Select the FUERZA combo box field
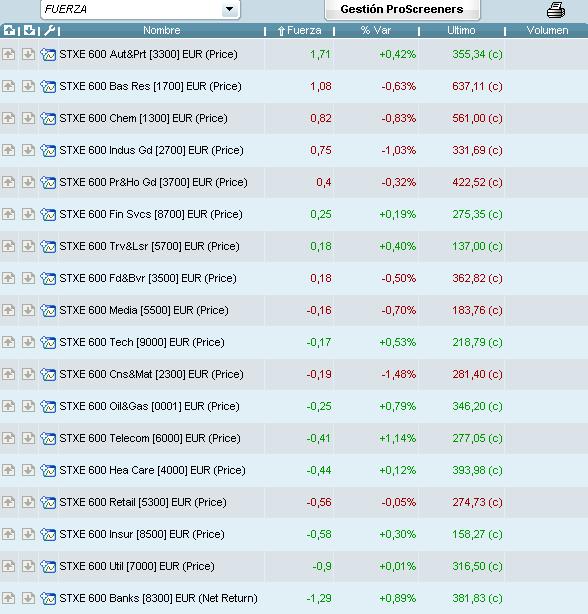The height and width of the screenshot is (614, 588). [140, 9]
